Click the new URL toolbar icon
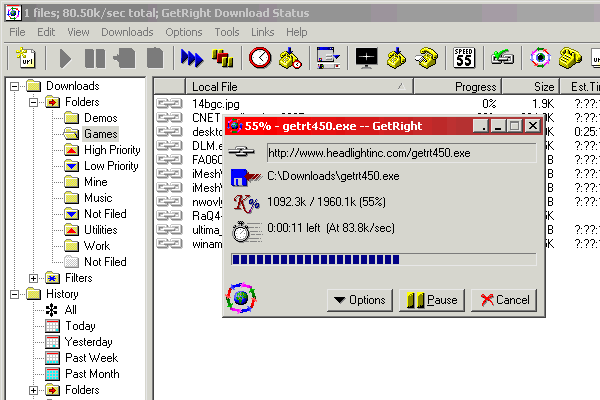Image resolution: width=600 pixels, height=400 pixels. [x=26, y=58]
